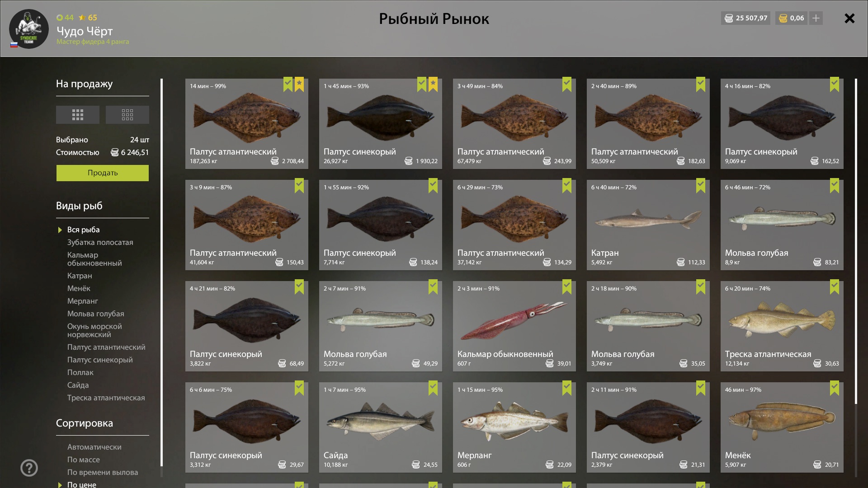868x488 pixels.
Task: Sort by По массе
Action: point(84,460)
